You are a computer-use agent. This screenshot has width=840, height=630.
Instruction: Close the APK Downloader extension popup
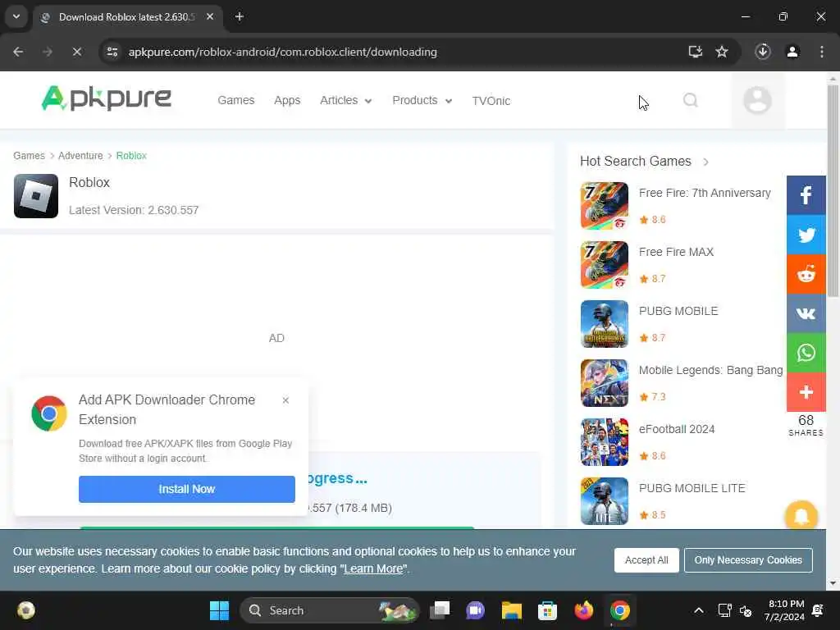[x=285, y=400]
